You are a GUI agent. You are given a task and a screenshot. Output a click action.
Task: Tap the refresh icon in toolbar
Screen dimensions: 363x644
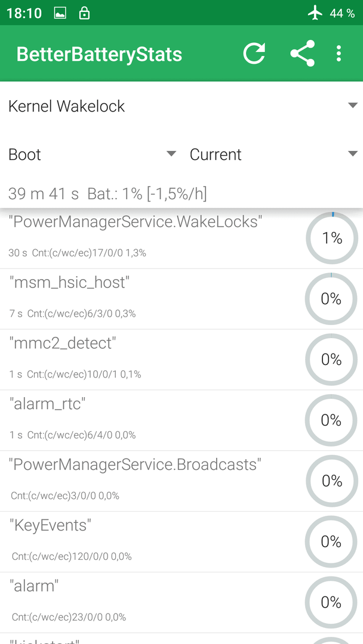(254, 54)
